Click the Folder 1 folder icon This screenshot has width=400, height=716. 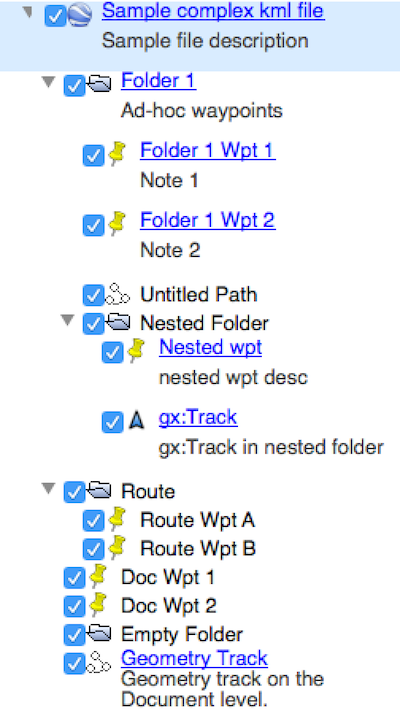tap(99, 84)
